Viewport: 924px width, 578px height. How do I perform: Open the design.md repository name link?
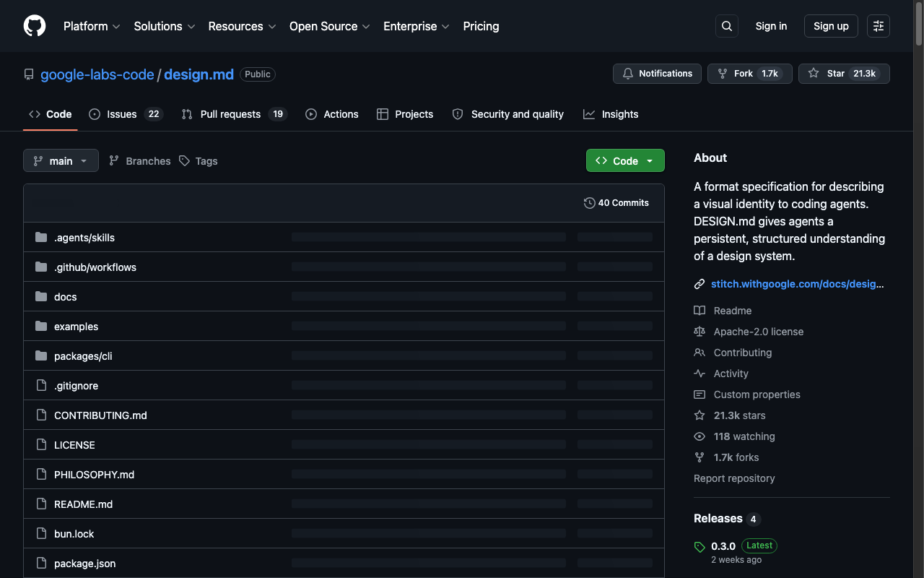tap(199, 74)
